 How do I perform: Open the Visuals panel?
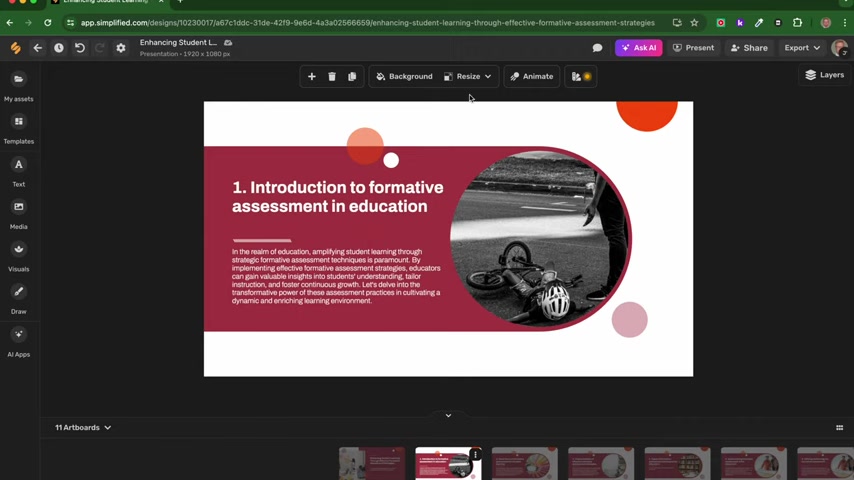[18, 255]
